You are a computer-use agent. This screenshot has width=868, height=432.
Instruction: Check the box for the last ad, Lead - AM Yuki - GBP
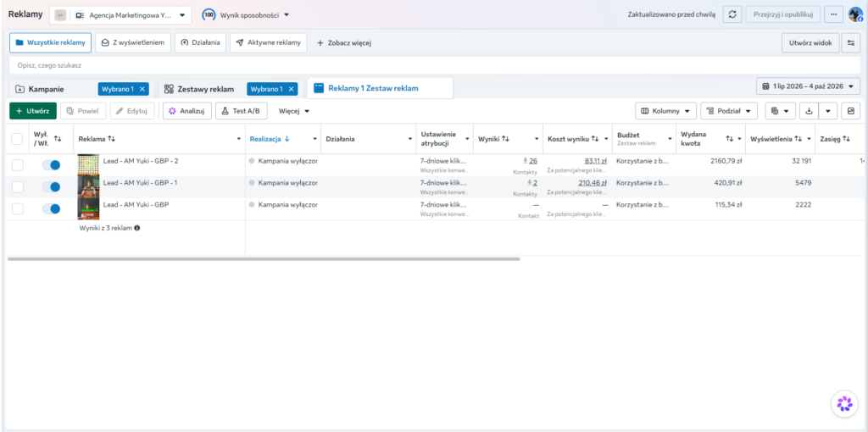[17, 208]
